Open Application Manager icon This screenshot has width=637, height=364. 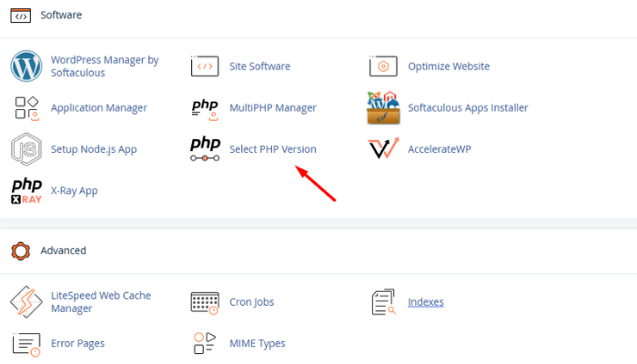[x=26, y=107]
